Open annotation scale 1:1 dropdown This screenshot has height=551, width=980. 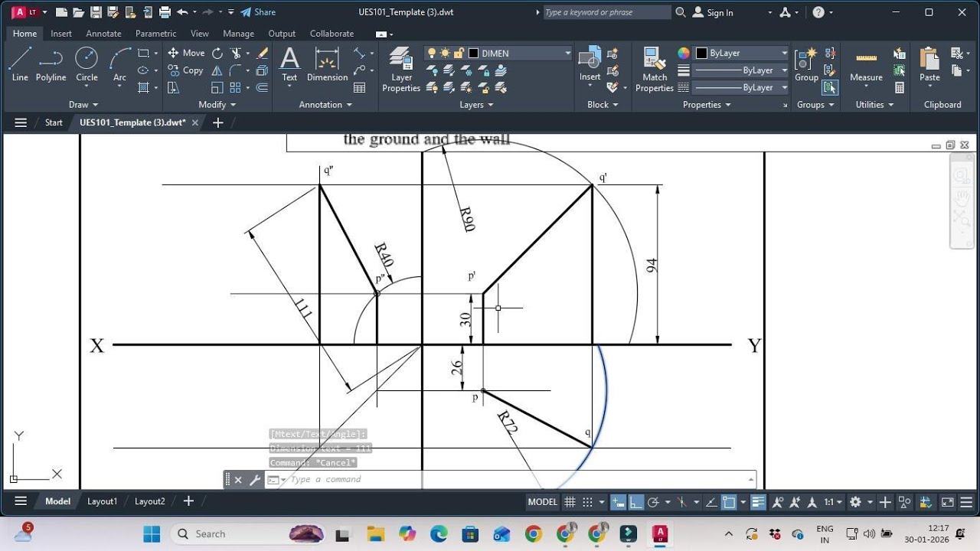(x=833, y=502)
